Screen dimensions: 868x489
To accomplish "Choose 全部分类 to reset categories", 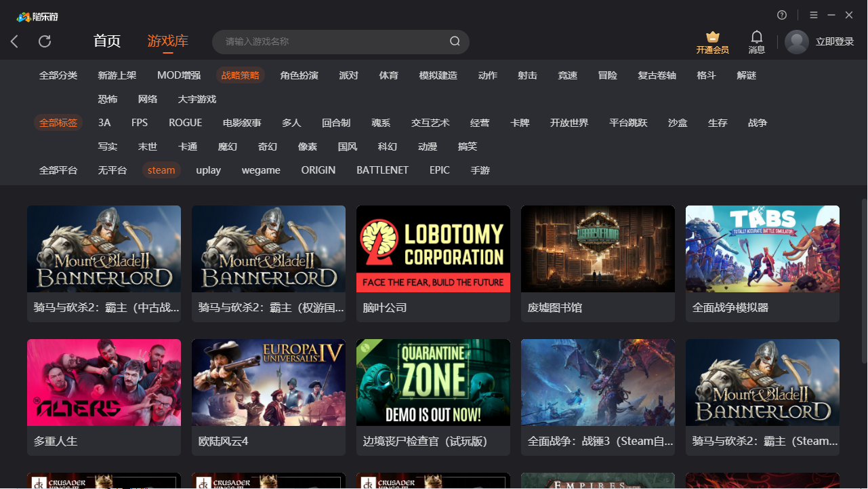I will [58, 75].
